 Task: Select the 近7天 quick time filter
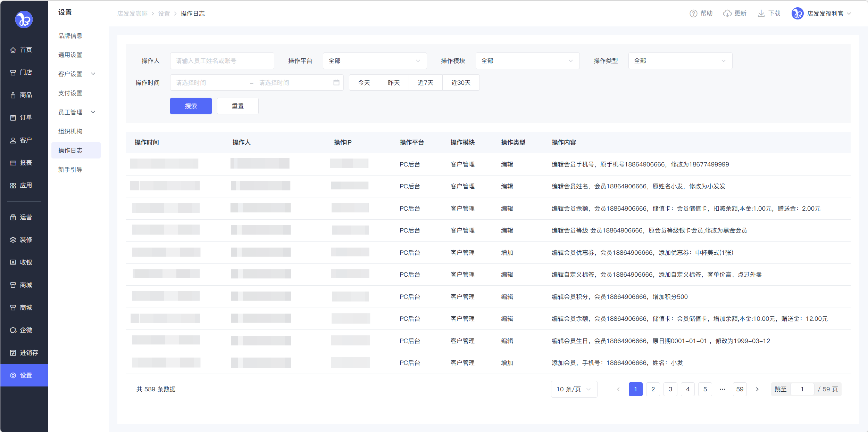425,83
